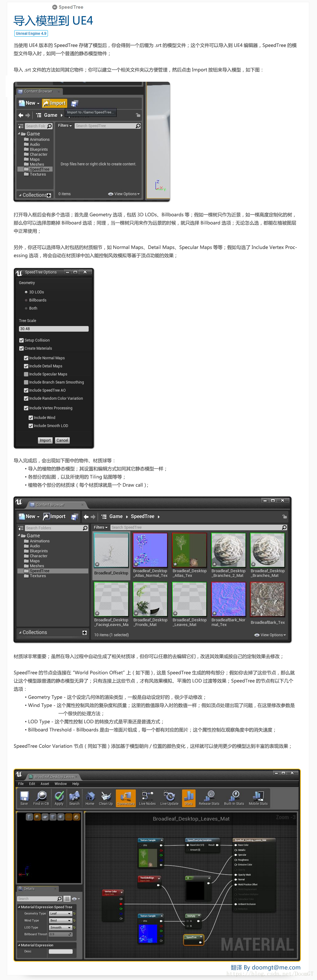Click the back arrow in the 10-item Content Browser
Screen dimensions: 317x980
click(86, 517)
